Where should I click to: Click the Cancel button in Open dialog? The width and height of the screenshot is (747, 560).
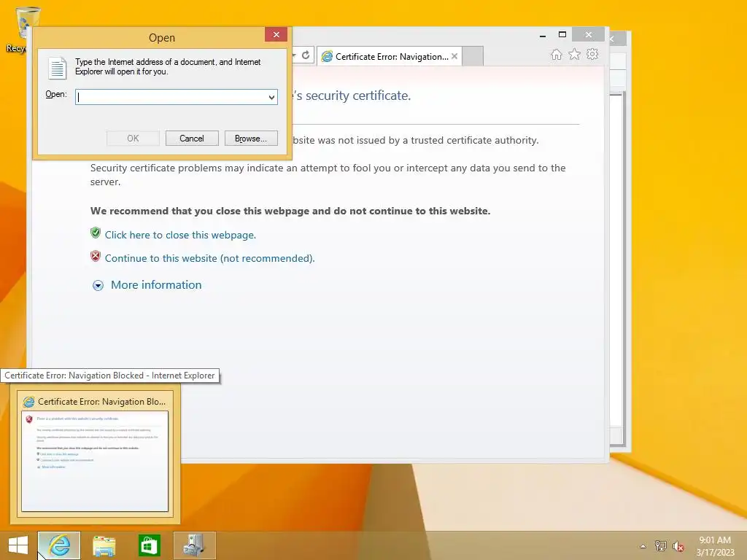[x=192, y=139]
